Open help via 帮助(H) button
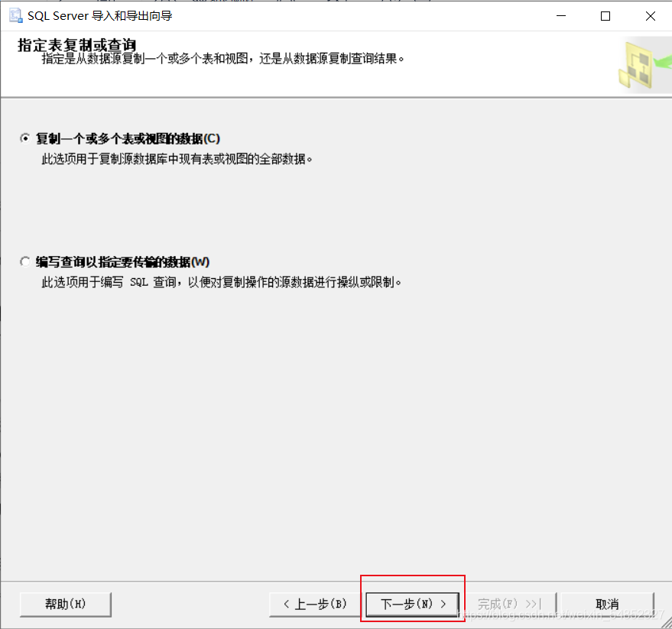 66,604
